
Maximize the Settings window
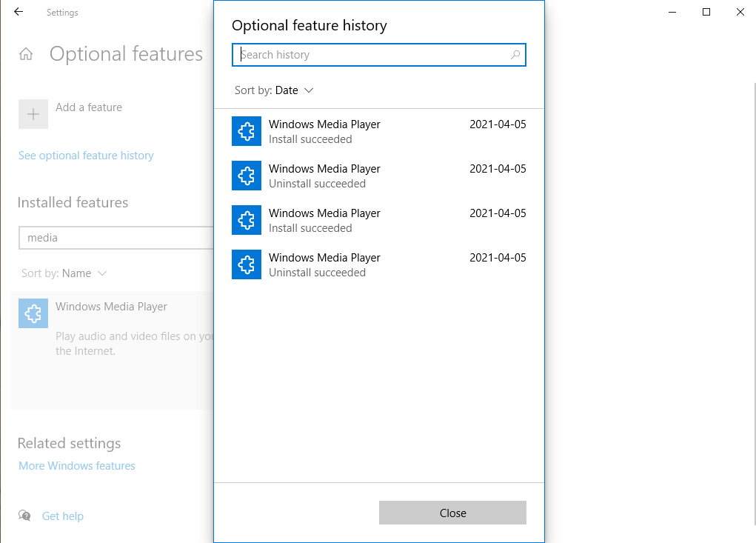(706, 12)
